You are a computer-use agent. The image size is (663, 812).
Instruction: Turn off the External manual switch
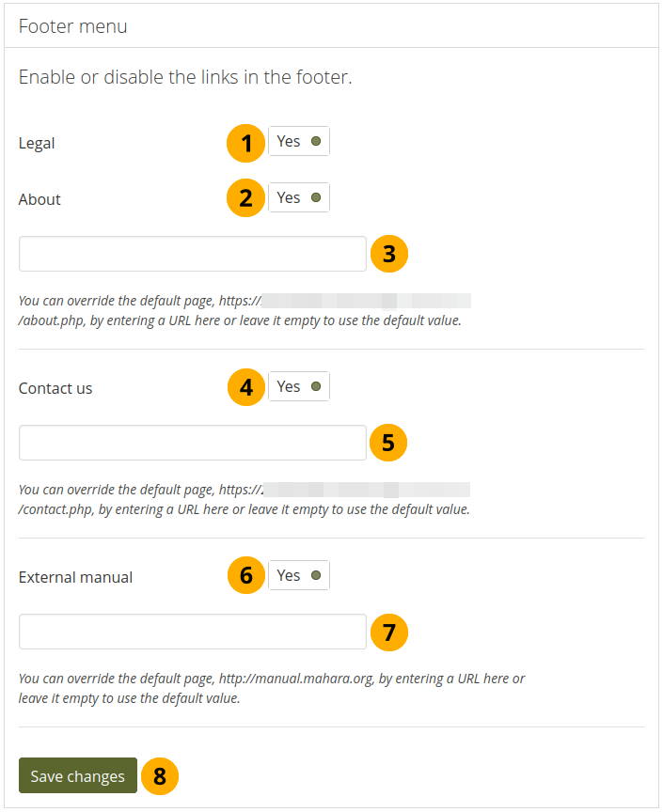299,575
